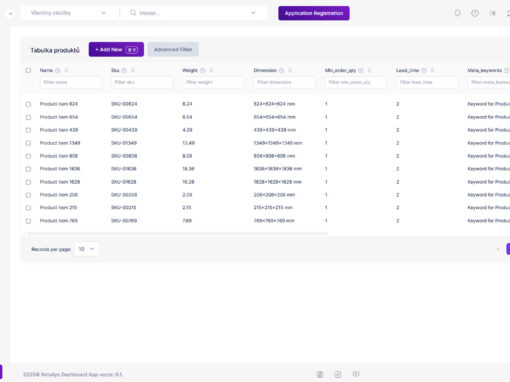Sort by the Weight column arrows

211,70
